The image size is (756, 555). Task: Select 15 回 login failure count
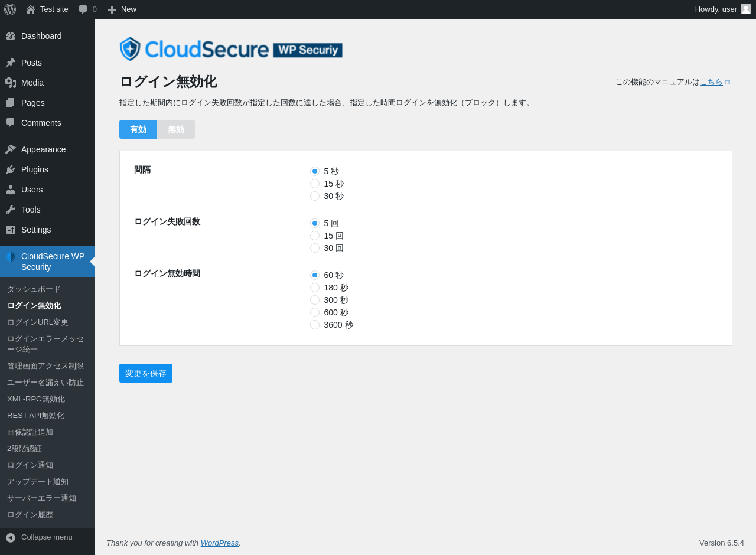[x=315, y=236]
